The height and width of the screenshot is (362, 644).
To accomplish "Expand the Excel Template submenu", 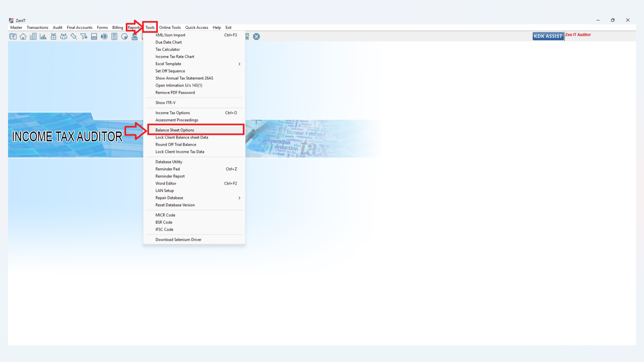I will click(194, 64).
